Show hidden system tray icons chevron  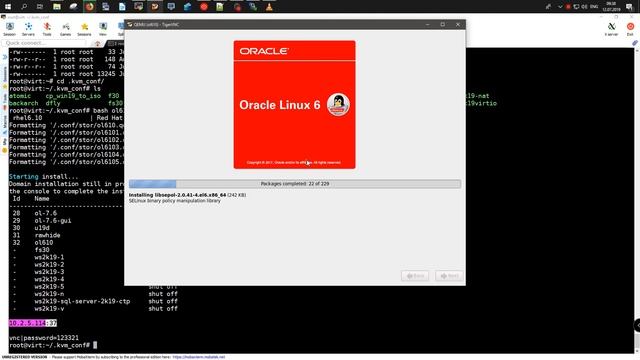point(560,7)
